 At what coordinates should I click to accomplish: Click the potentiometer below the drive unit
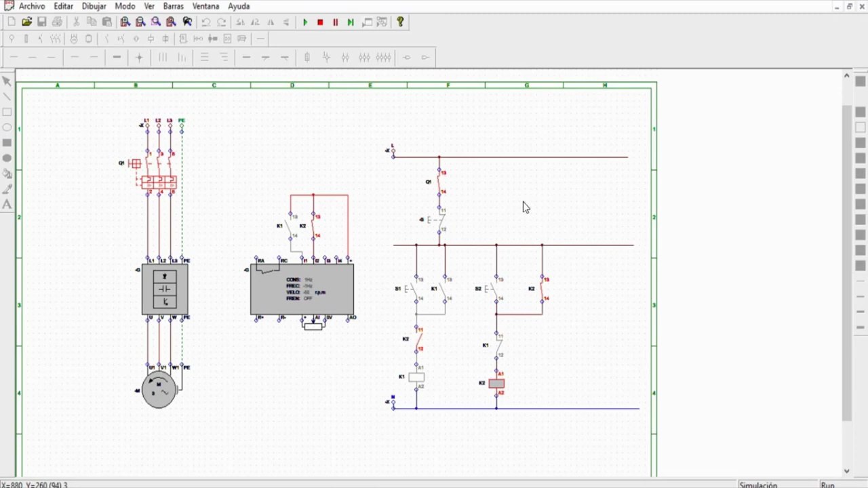coord(313,326)
